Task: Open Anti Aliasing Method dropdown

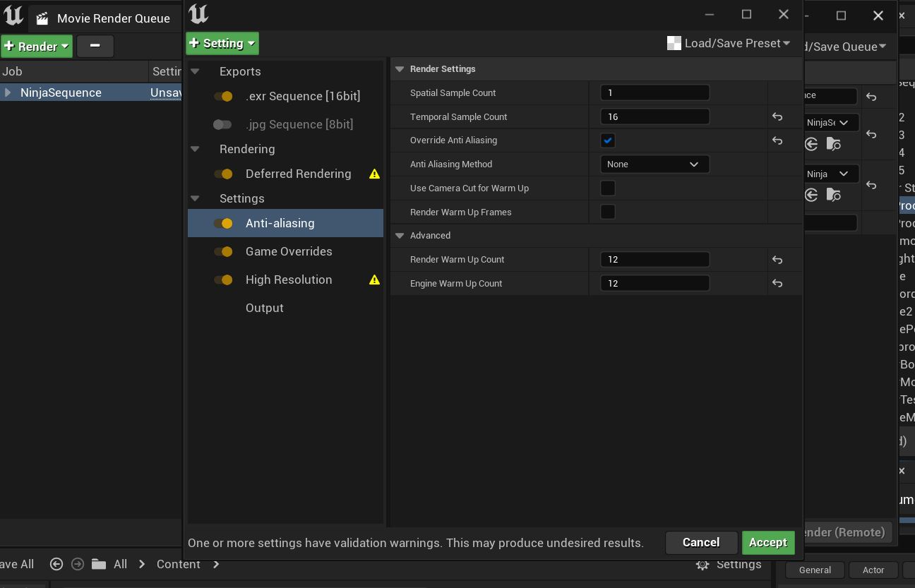Action: click(654, 164)
